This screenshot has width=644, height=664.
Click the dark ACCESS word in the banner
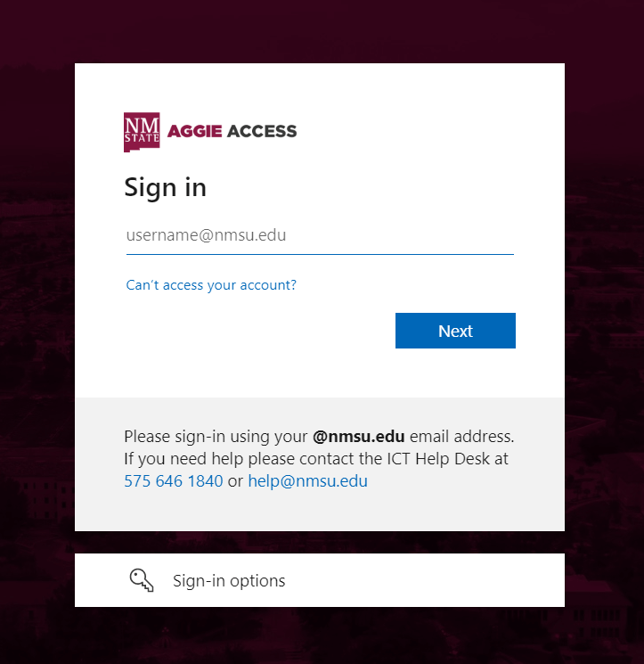[x=262, y=131]
